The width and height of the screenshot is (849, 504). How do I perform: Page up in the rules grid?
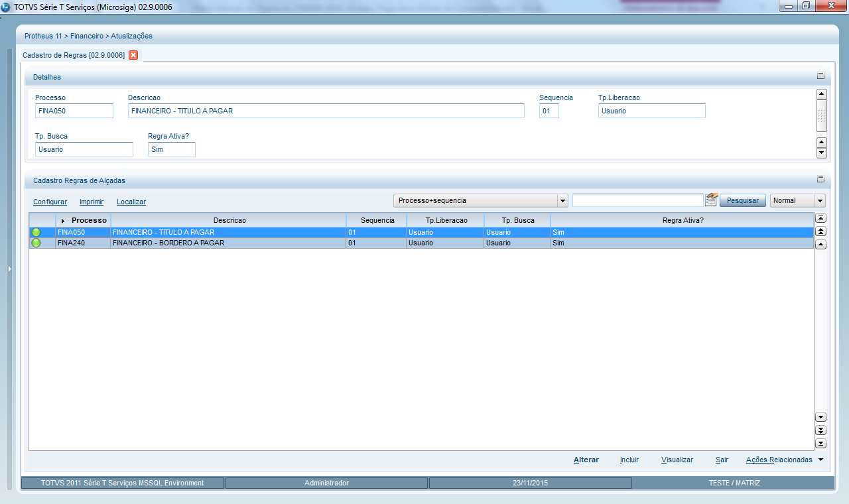coord(820,231)
